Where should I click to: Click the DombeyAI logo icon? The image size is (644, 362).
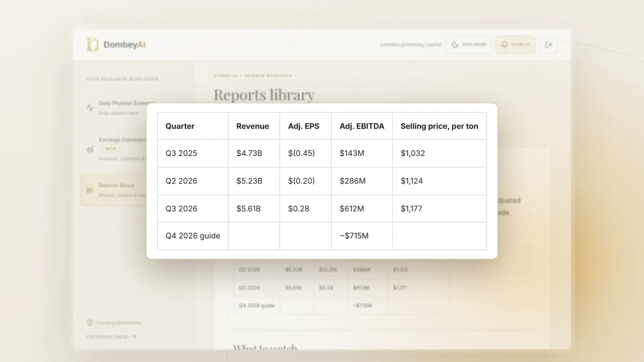93,45
